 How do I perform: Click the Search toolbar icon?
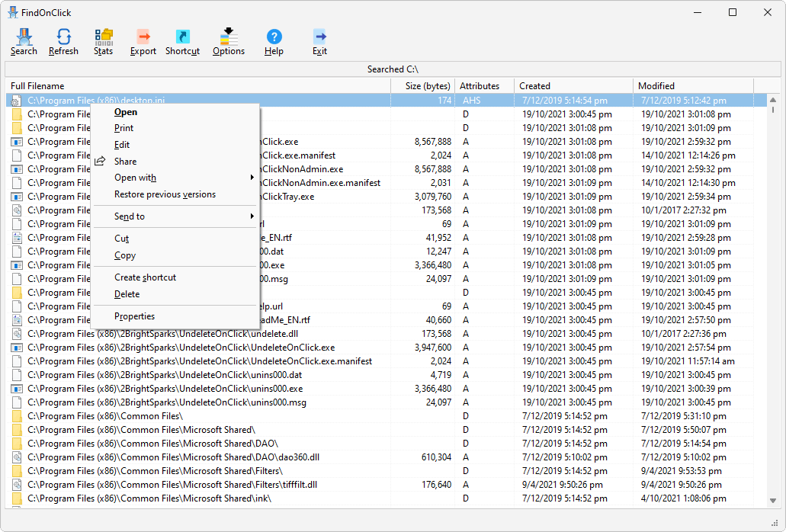(x=24, y=41)
